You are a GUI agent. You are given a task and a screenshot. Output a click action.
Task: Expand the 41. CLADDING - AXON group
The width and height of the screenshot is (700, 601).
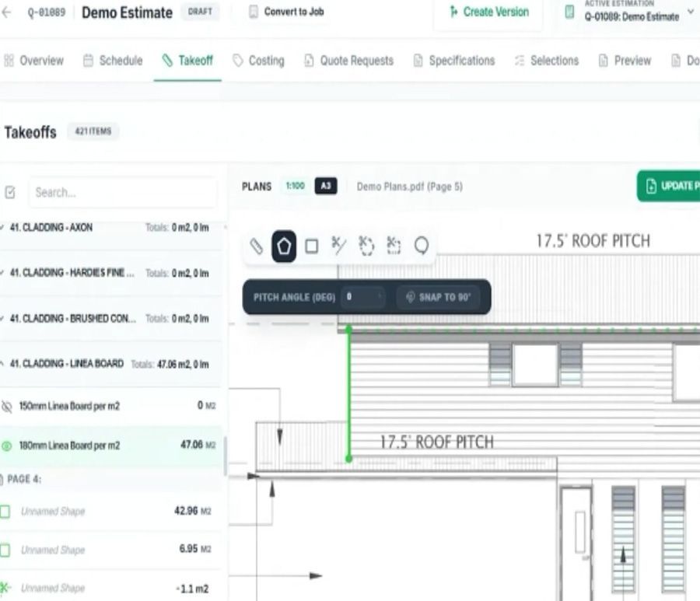2,228
